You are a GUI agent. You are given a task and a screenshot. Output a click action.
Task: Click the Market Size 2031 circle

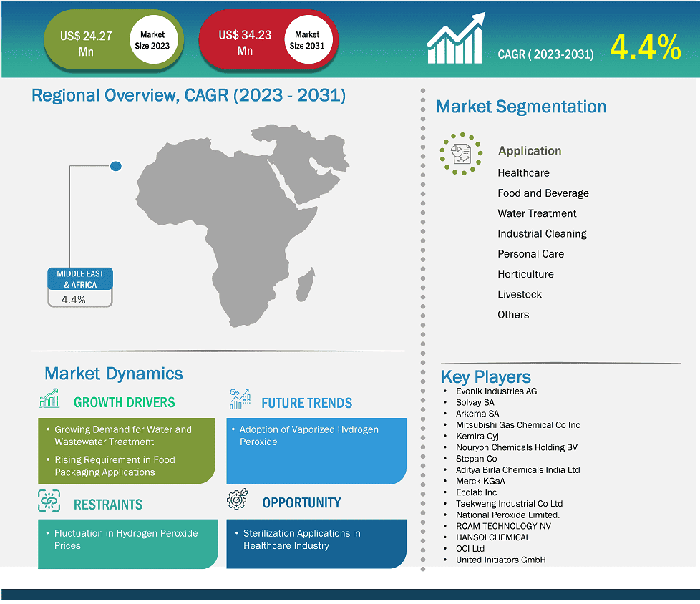[307, 39]
